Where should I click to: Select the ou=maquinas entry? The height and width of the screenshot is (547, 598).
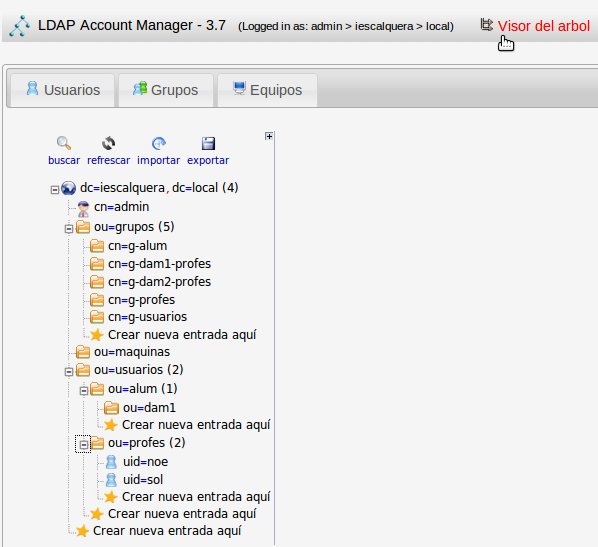(132, 352)
